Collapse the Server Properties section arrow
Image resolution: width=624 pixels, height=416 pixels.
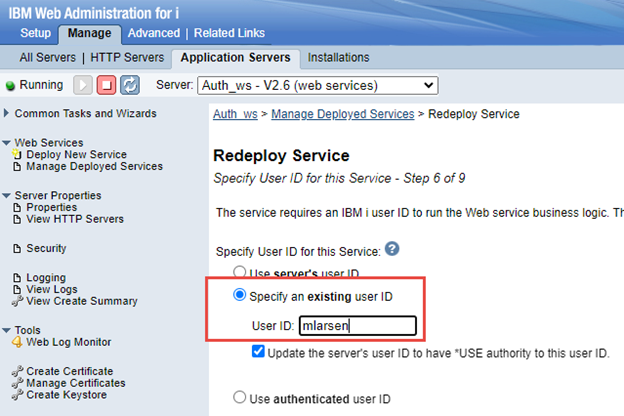click(x=6, y=195)
